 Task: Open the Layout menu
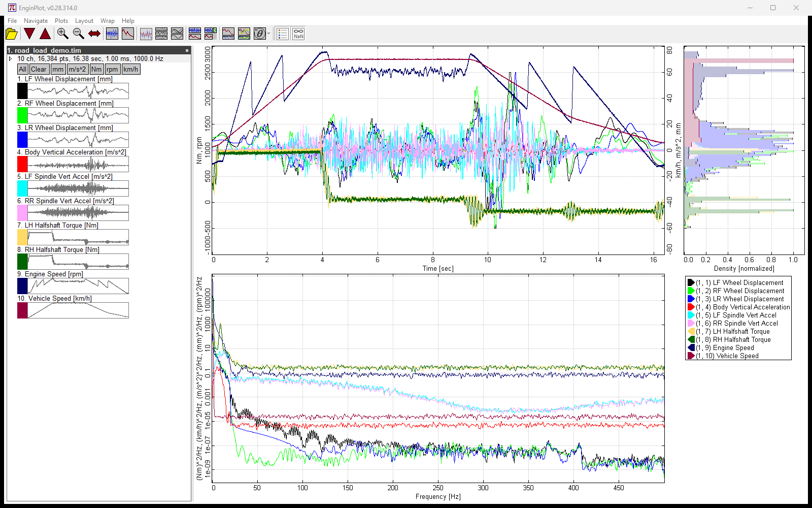click(84, 21)
